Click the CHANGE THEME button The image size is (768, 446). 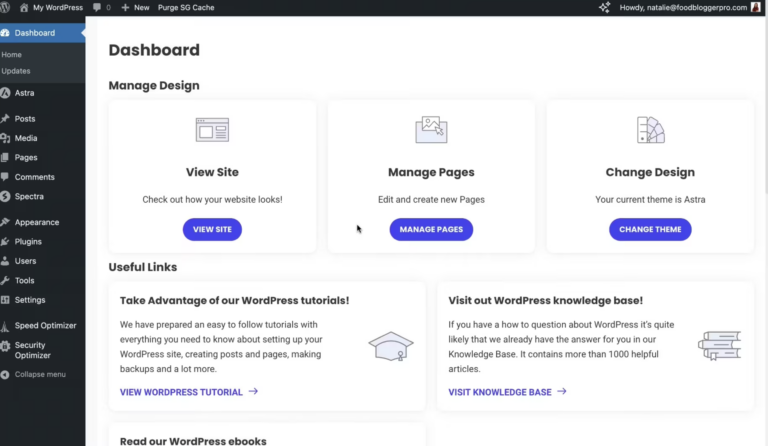[x=650, y=229]
